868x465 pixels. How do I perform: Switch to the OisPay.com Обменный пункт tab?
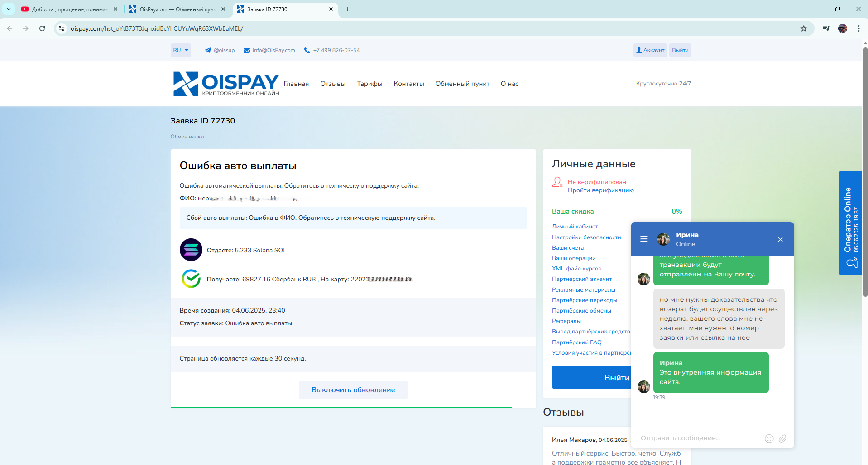177,9
